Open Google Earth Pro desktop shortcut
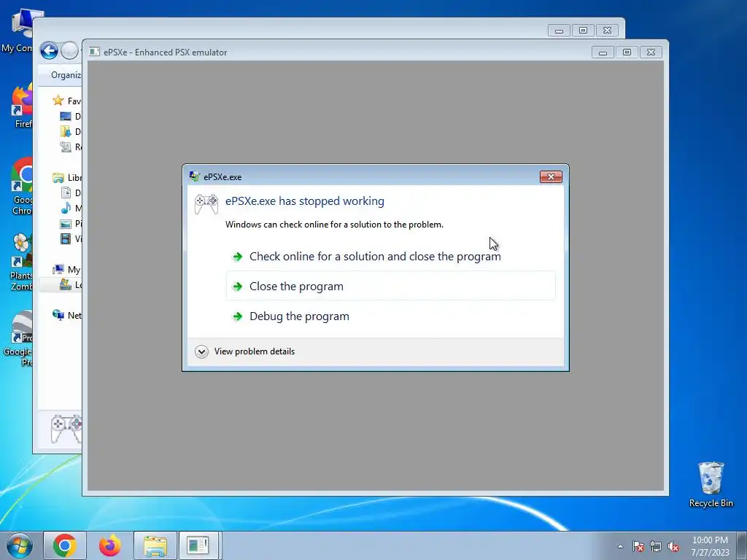747x560 pixels. [x=19, y=338]
